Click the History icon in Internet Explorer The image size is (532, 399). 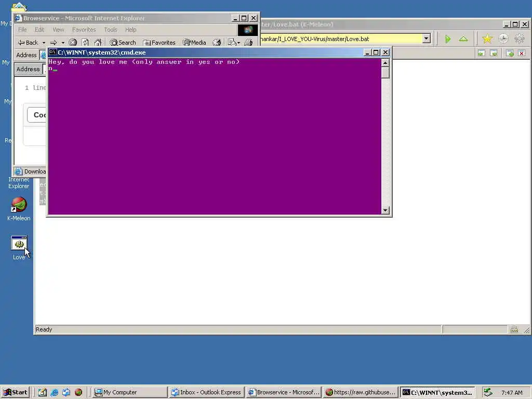[x=217, y=43]
